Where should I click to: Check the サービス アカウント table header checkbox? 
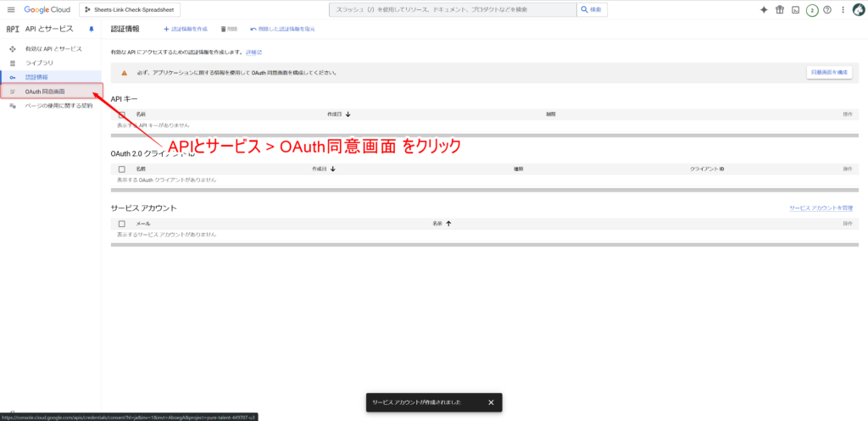[122, 224]
